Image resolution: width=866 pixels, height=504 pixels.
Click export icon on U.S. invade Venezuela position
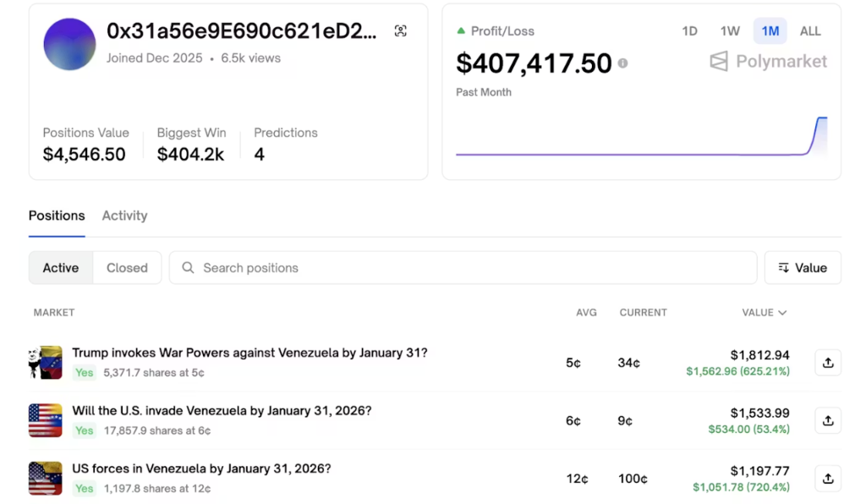[827, 420]
